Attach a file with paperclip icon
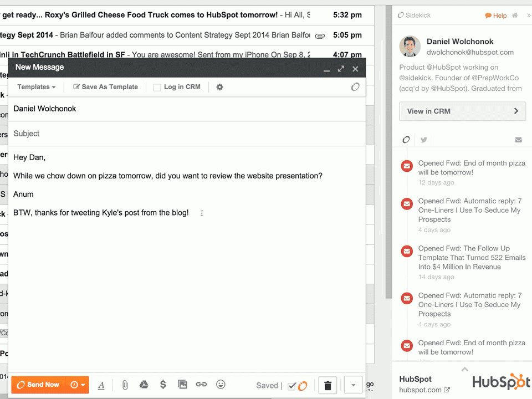The width and height of the screenshot is (532, 399). [x=125, y=385]
